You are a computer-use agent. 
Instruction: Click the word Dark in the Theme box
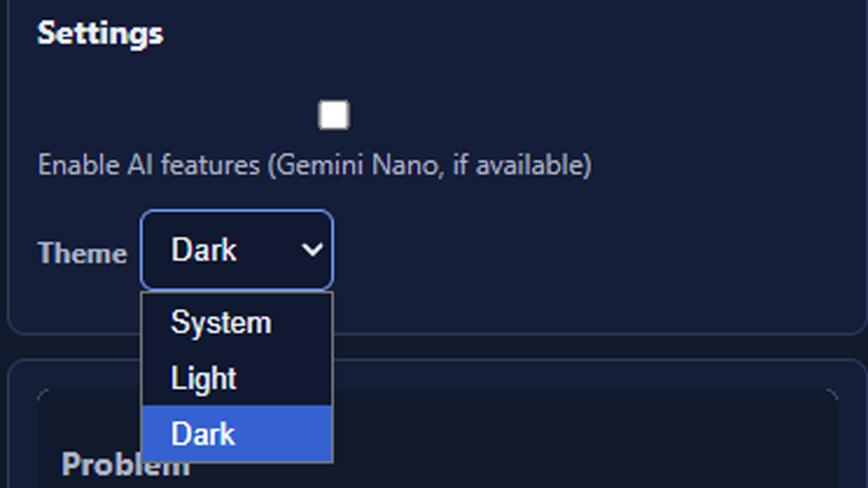pyautogui.click(x=203, y=249)
